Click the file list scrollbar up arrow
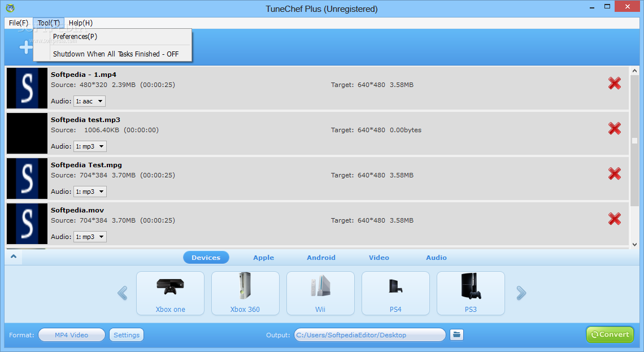 pos(634,71)
